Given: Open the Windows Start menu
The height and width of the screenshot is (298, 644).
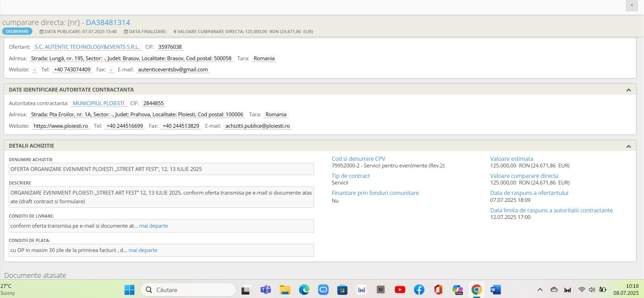Looking at the screenshot, I should (129, 290).
